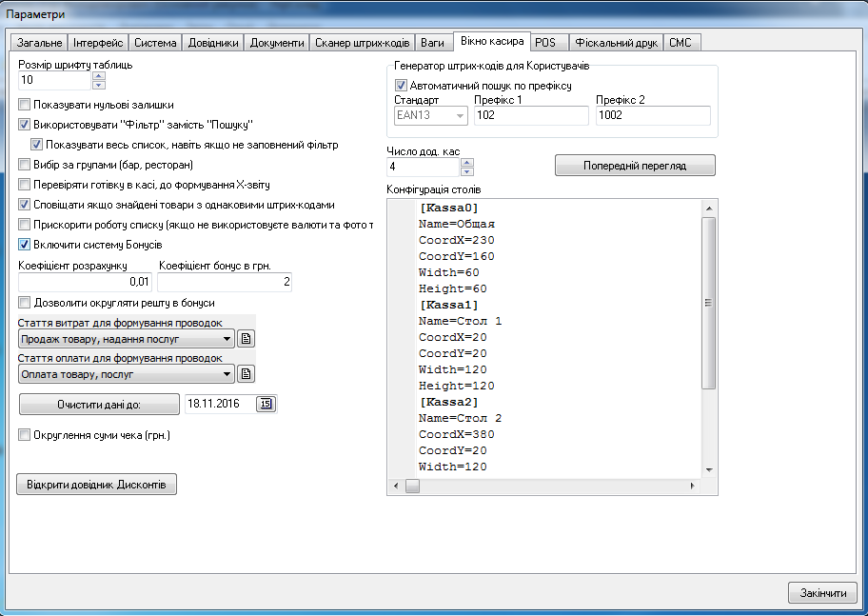The width and height of the screenshot is (868, 616).
Task: Click the Префікс 1 input field
Action: pyautogui.click(x=530, y=115)
